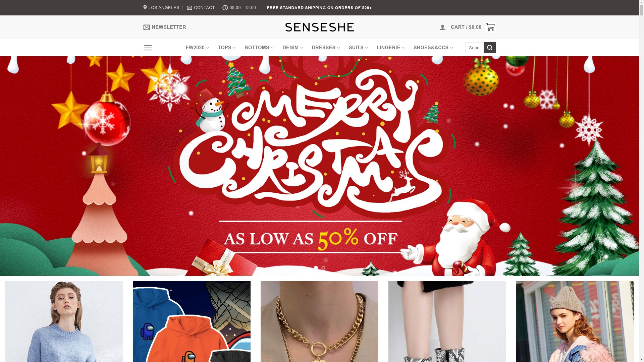The image size is (644, 362).
Task: Expand the DRESSES dropdown menu
Action: (326, 48)
